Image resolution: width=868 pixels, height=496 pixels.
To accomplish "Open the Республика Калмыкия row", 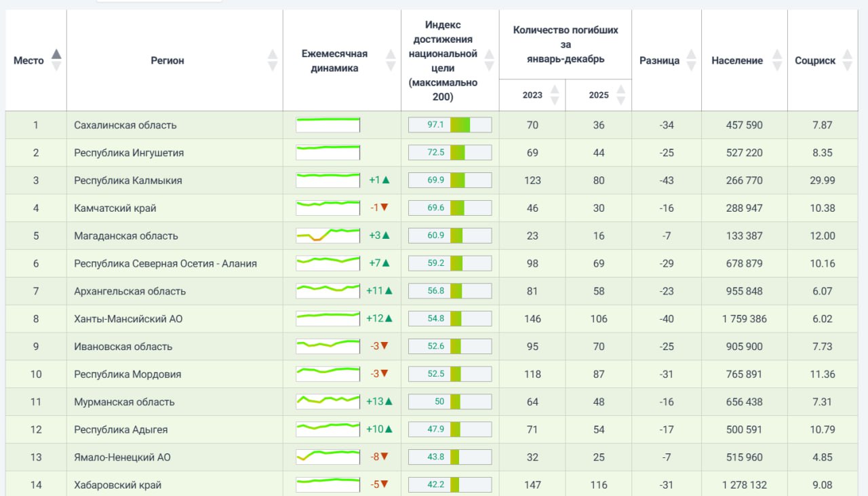I will (434, 180).
